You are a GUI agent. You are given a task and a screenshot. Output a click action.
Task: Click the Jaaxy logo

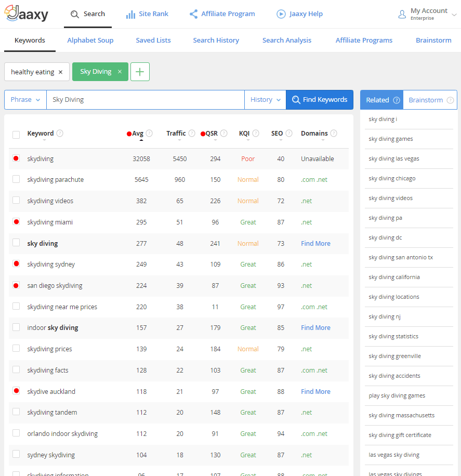[27, 14]
